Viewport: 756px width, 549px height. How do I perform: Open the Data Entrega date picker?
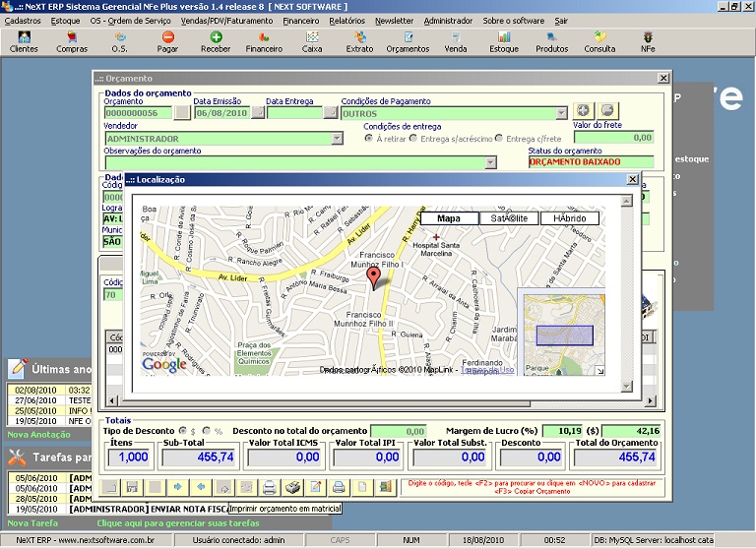pos(331,112)
